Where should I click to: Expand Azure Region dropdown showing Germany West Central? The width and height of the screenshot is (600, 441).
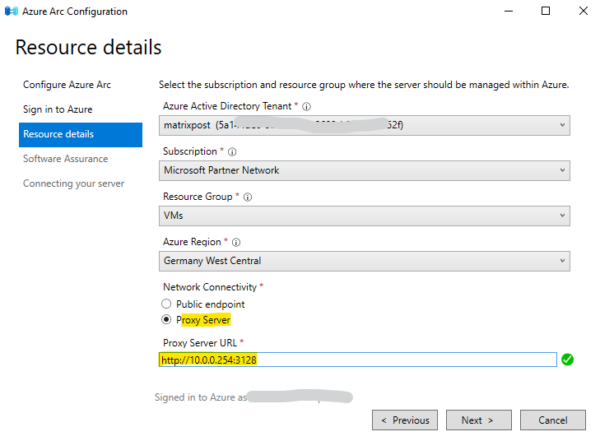[365, 261]
